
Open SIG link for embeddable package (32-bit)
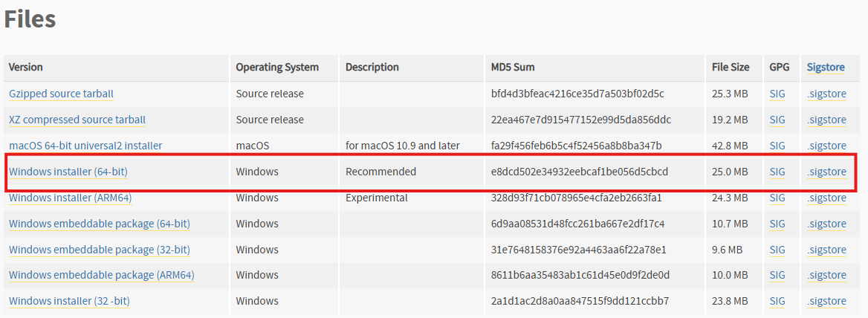(777, 250)
